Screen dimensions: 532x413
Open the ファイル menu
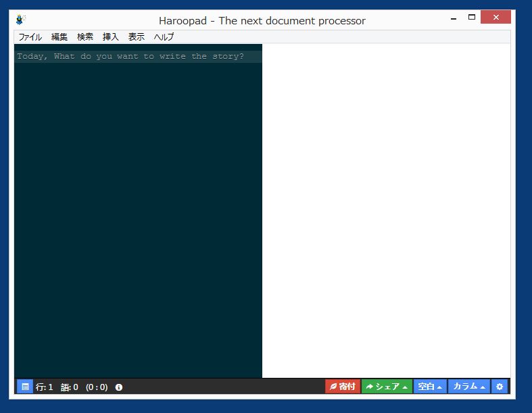[x=30, y=37]
